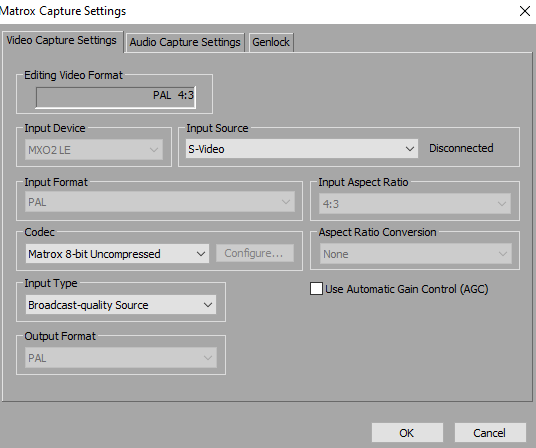Viewport: 536px width, 448px height.
Task: Click the Output Format PAL dropdown
Action: tap(121, 358)
